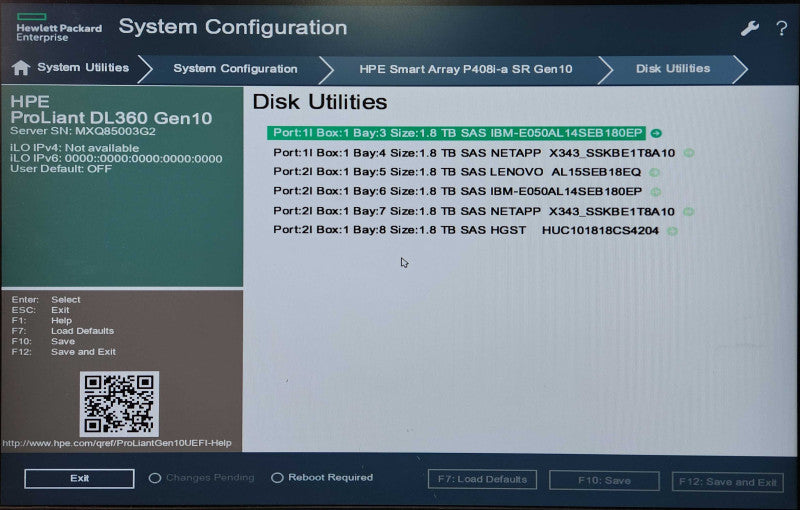
Task: Open the ProLiantGen10UEFI-Help URL
Action: (117, 443)
